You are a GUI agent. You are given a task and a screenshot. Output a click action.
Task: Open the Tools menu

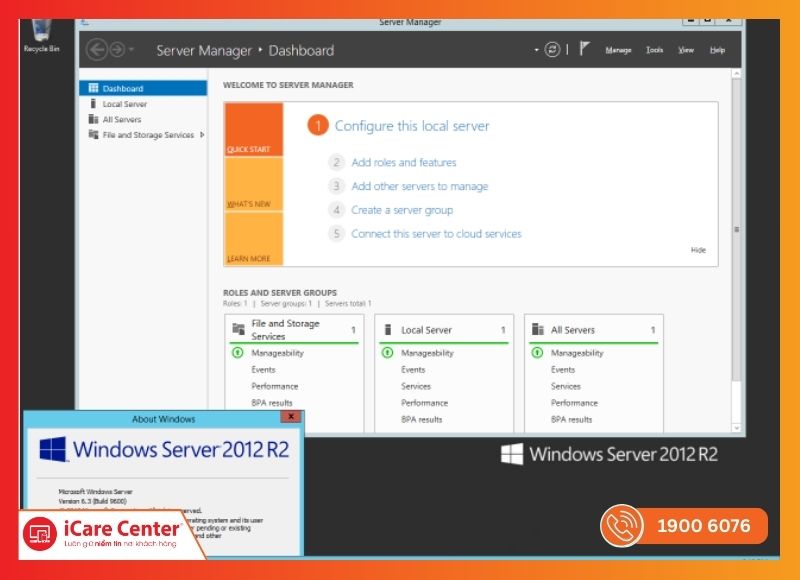pos(654,50)
